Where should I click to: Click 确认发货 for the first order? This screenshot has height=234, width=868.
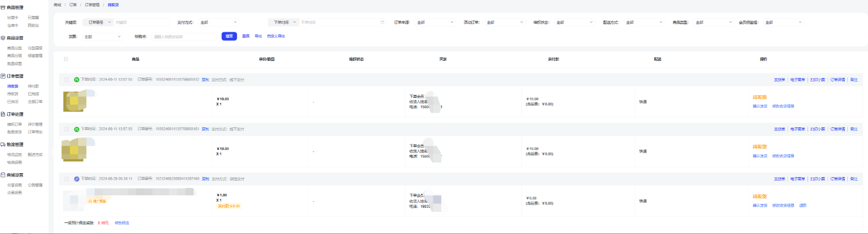[x=760, y=106]
